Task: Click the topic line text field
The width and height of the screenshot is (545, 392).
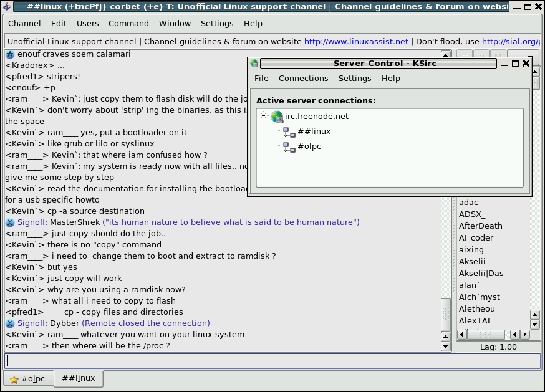Action: pyautogui.click(x=272, y=42)
